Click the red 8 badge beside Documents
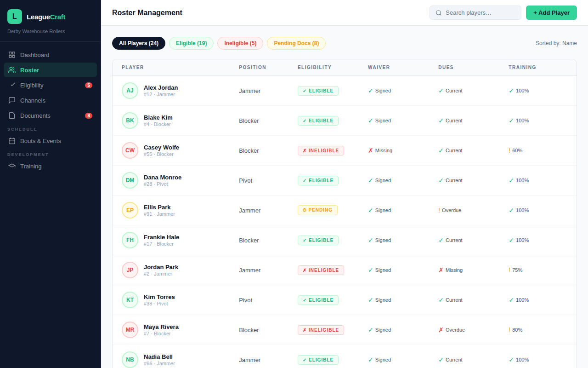 click(89, 115)
